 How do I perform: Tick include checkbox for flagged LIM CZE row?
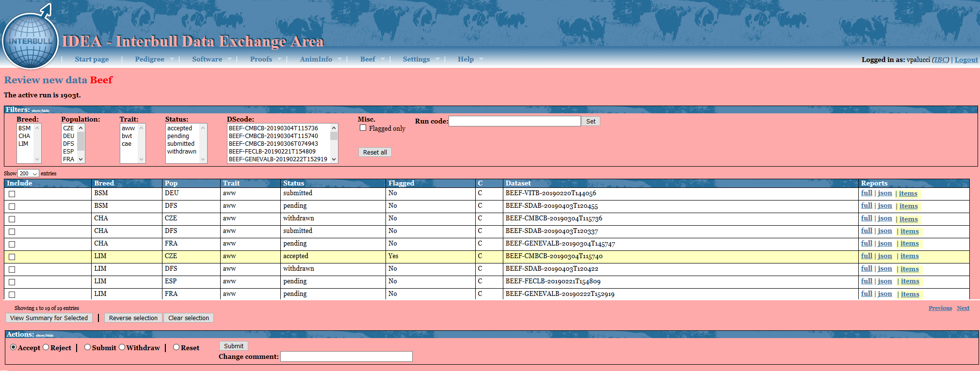coord(12,257)
